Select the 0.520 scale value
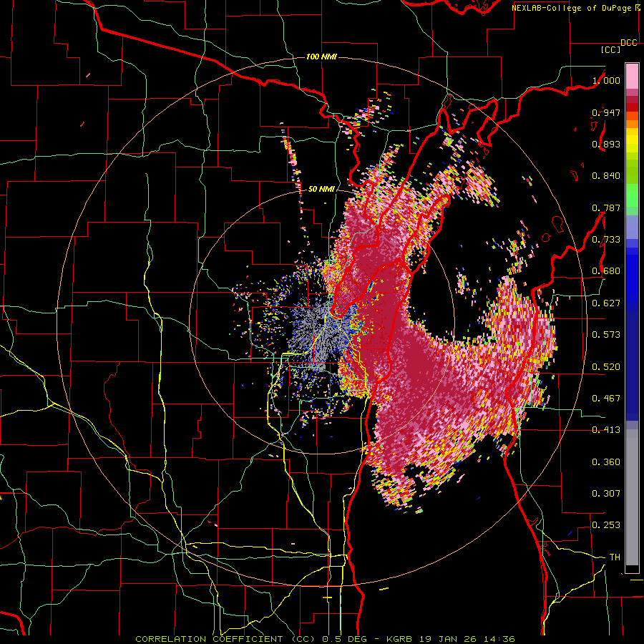This screenshot has width=644, height=644. [606, 367]
